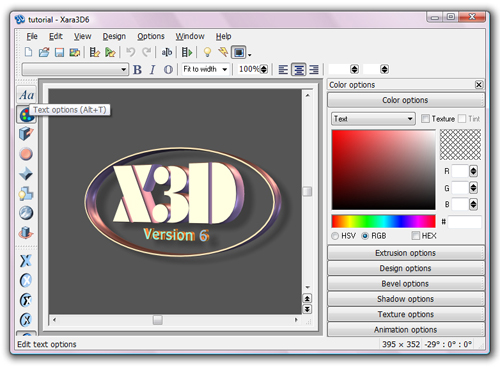Open the Window menu
500x367 pixels.
tap(190, 36)
